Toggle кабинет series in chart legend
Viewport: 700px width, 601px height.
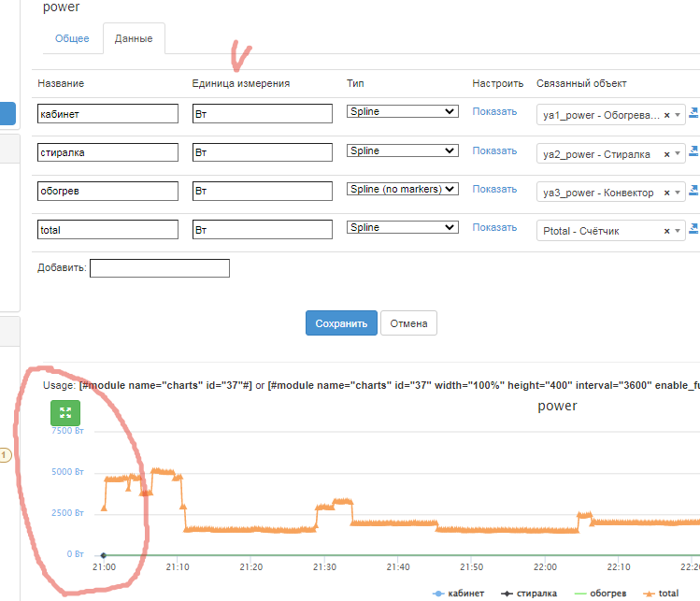click(x=459, y=594)
